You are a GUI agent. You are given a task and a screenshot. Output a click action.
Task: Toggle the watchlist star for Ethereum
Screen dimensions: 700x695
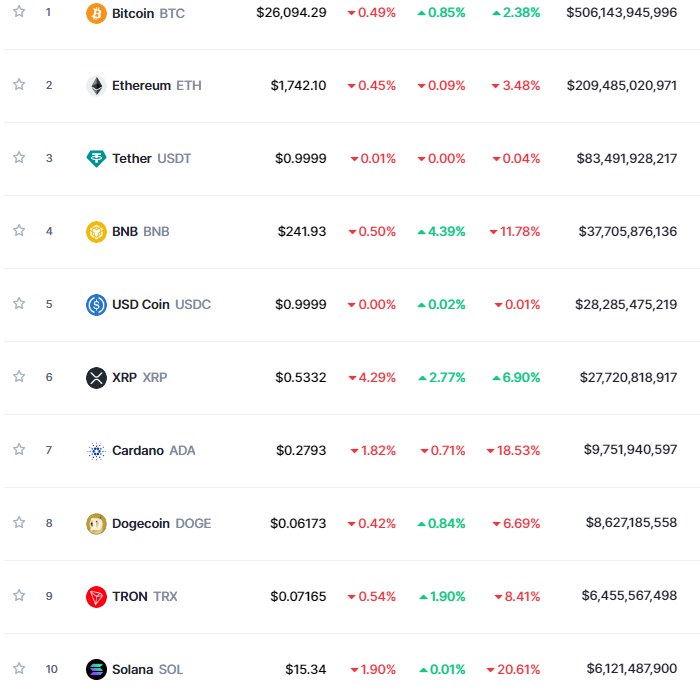(19, 85)
